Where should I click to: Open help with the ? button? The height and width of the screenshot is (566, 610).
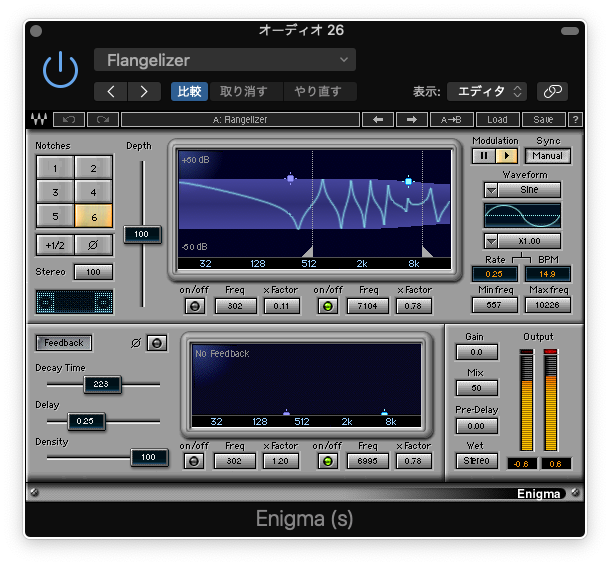pos(575,119)
